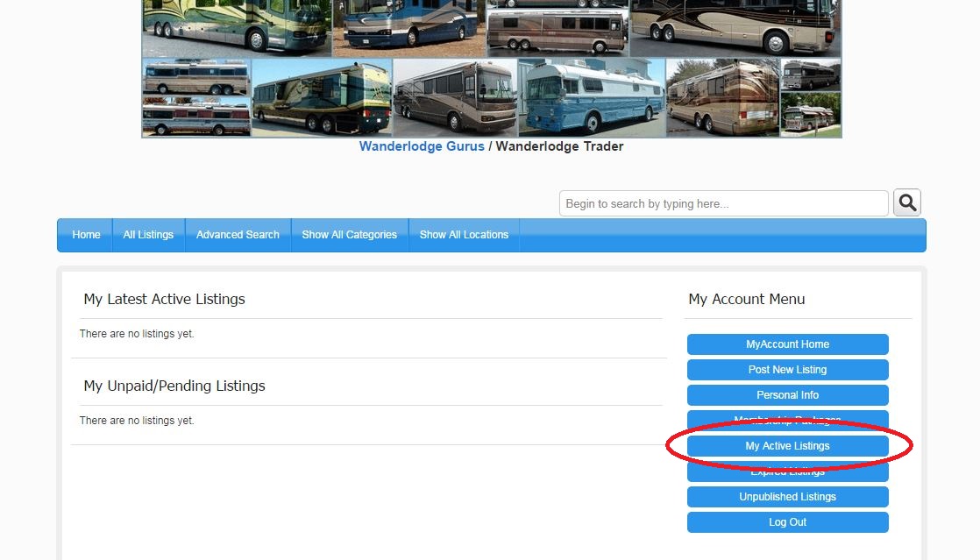Follow the Wanderlodge Gurus link
Viewport: 980px width, 560px height.
click(x=422, y=146)
